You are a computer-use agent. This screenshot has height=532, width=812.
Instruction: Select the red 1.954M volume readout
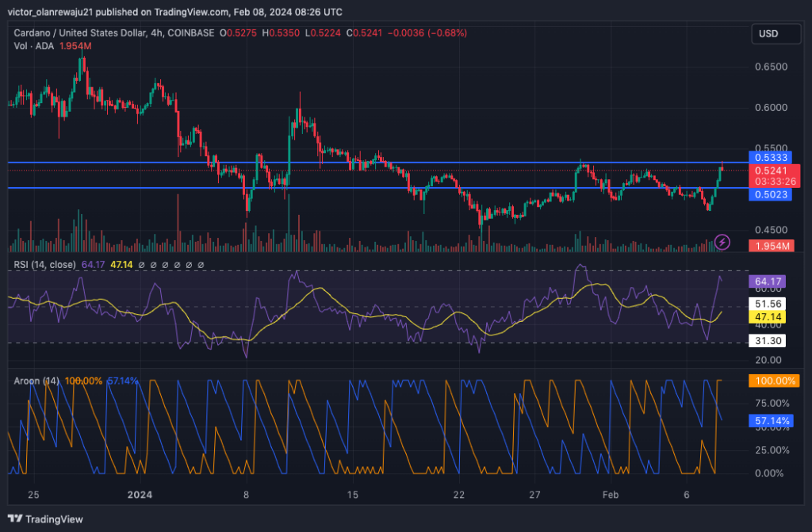pos(771,247)
